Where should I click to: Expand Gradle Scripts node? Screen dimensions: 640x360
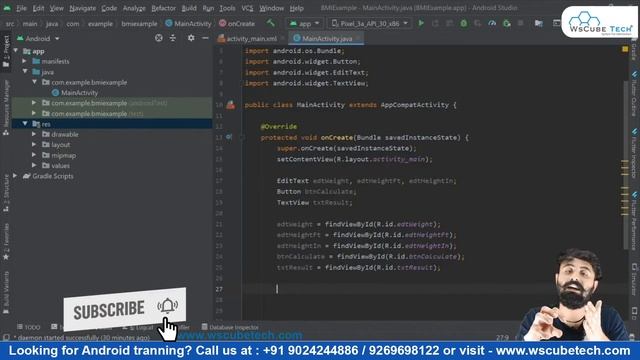point(15,176)
